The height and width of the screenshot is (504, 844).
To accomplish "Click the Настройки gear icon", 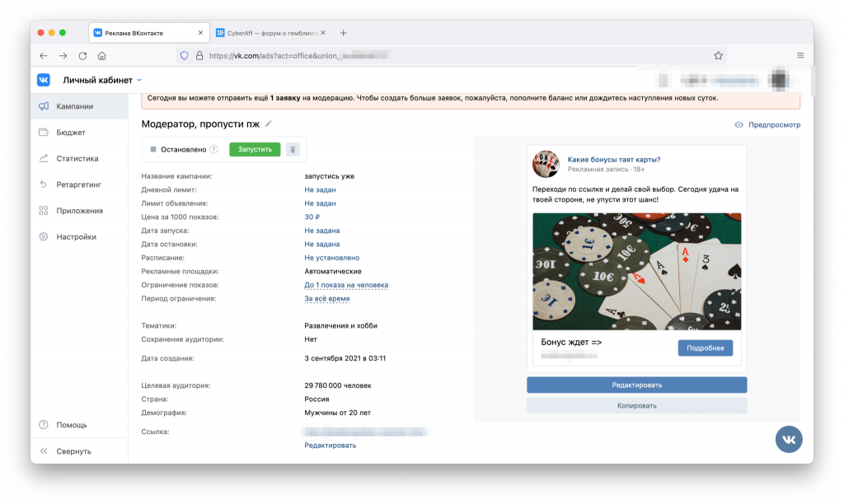I will pyautogui.click(x=44, y=236).
